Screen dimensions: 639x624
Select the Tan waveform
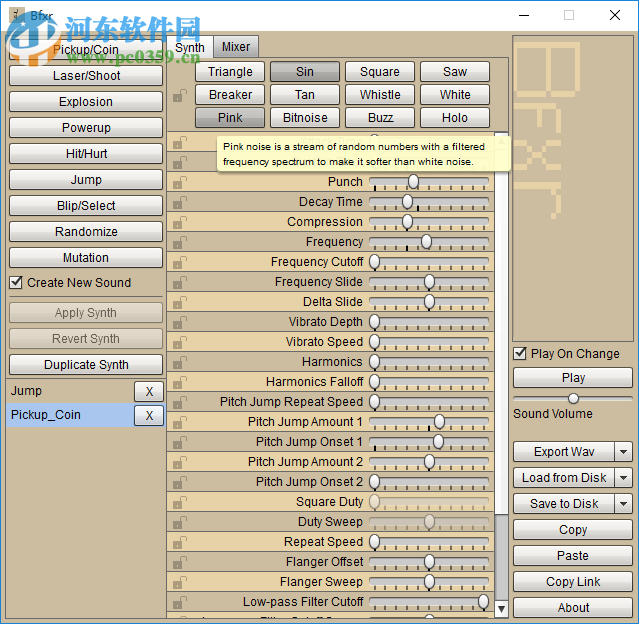305,95
